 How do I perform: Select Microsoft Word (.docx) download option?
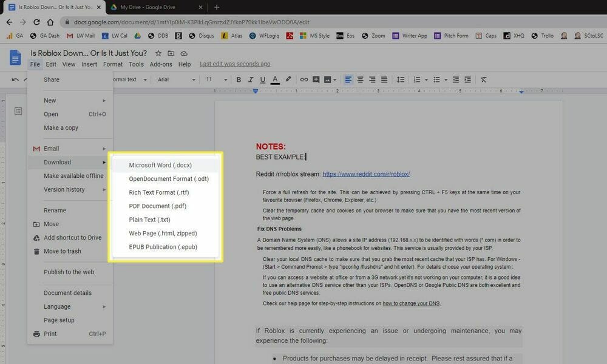[160, 165]
